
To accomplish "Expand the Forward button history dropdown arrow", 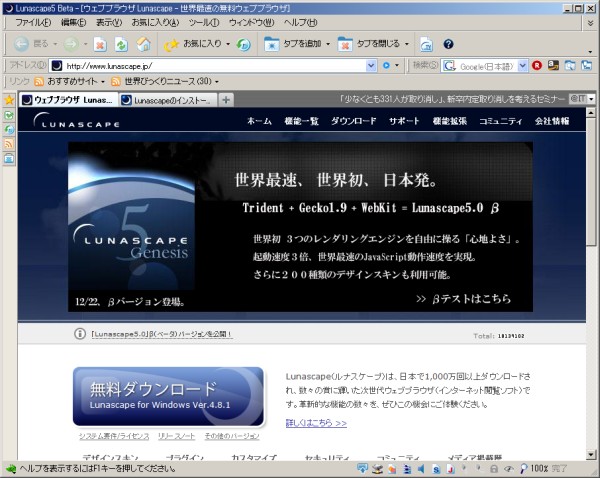I will coord(85,44).
